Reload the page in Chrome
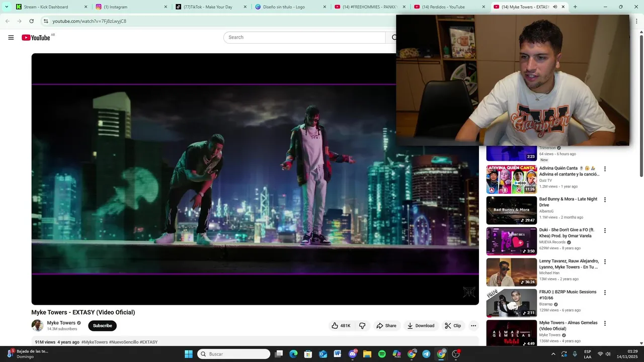Screen dimensions: 644x362 pos(31,21)
